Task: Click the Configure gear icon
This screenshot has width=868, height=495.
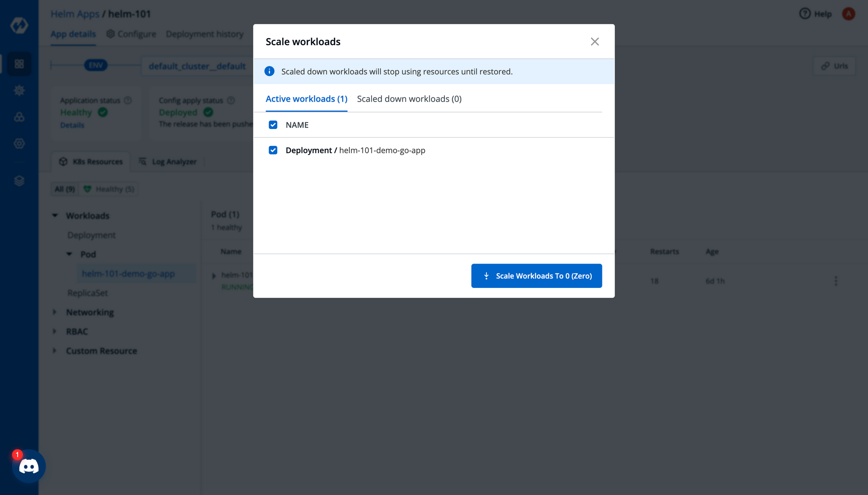Action: (111, 34)
